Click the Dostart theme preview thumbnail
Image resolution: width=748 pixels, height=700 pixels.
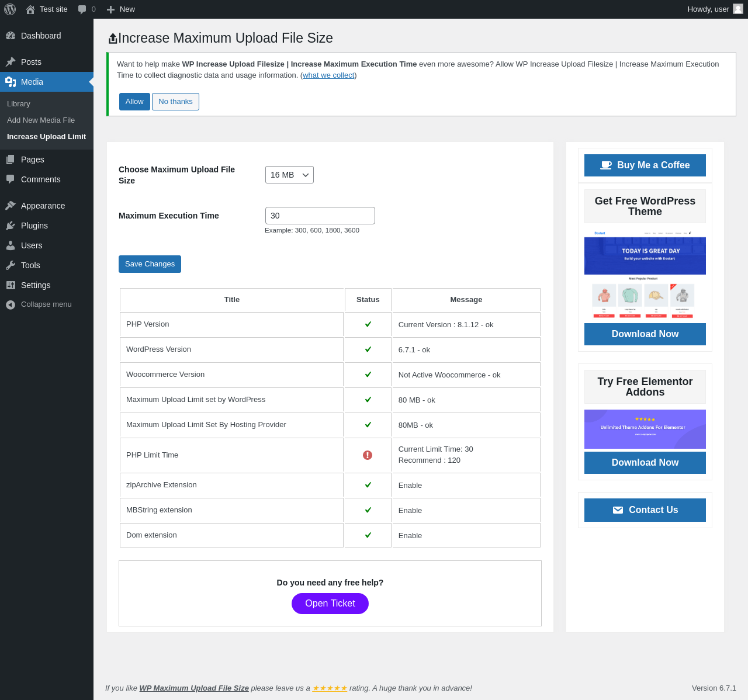[645, 275]
